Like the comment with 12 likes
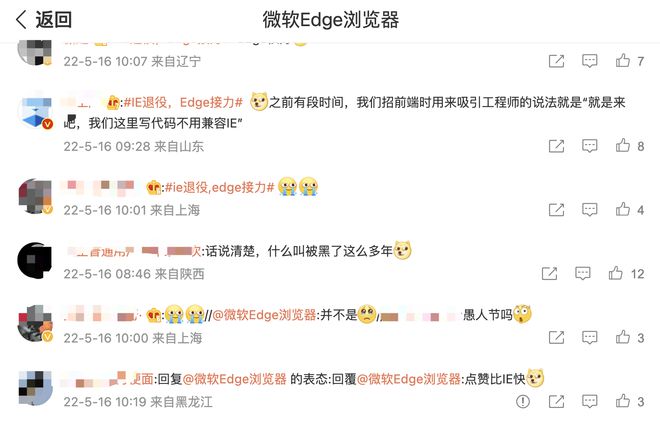 pyautogui.click(x=616, y=273)
